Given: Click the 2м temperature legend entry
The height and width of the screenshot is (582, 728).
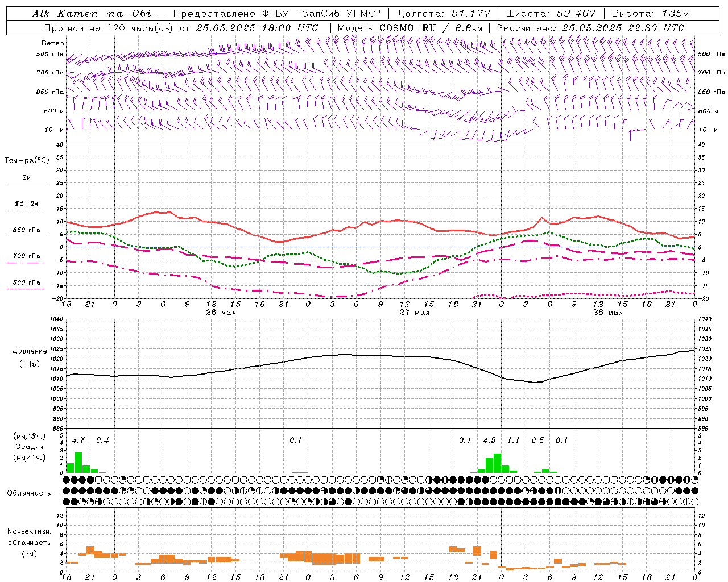Looking at the screenshot, I should 26,177.
